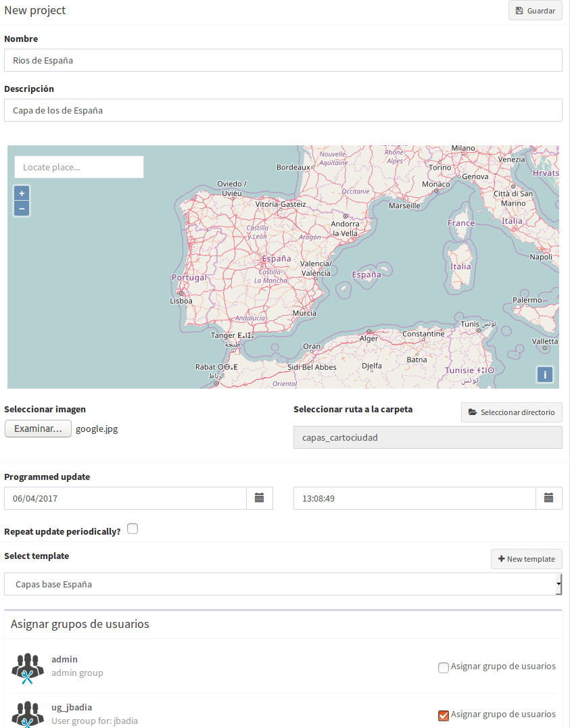
Task: Click the Guardar save button
Action: pyautogui.click(x=535, y=11)
